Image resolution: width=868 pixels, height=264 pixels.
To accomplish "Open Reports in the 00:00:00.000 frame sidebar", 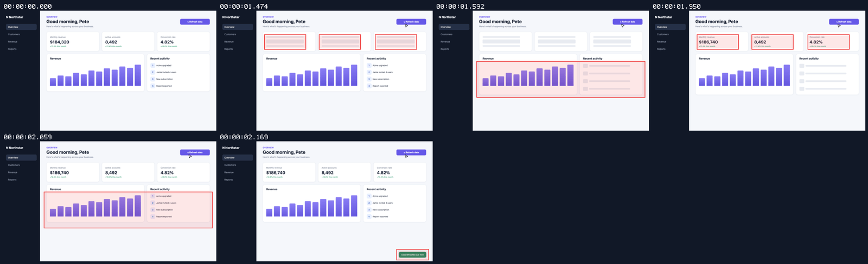I will (21, 49).
